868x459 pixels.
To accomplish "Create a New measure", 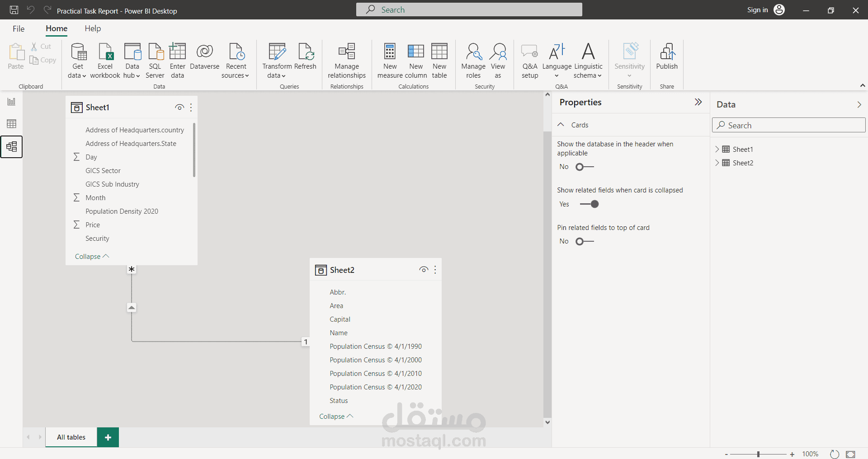I will (x=390, y=61).
